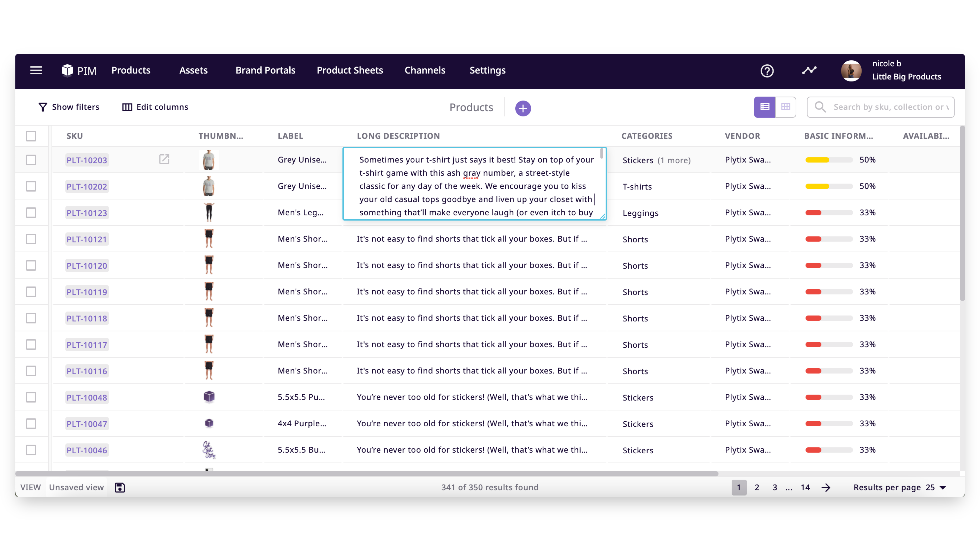Click the 33% progress bar for PLT-10123
This screenshot has height=551, width=980.
click(829, 213)
